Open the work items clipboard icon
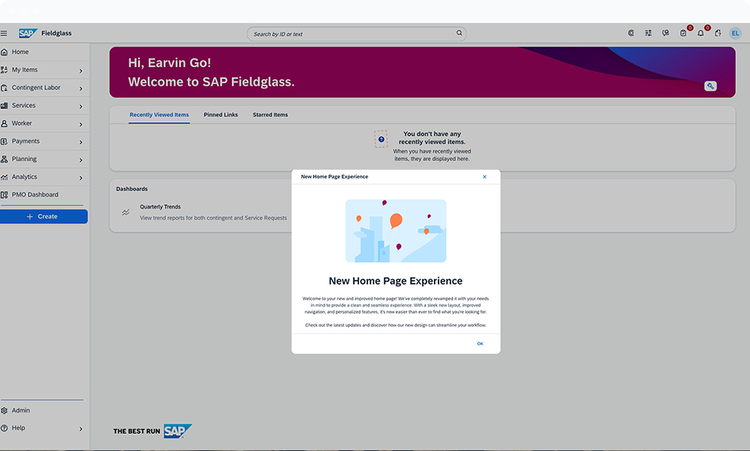Viewport: 750px width, 451px height. coord(683,33)
